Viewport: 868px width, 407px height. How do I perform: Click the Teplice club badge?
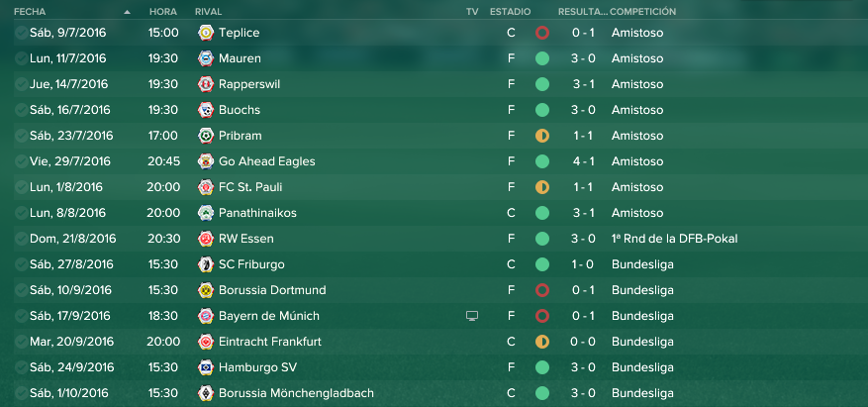206,33
